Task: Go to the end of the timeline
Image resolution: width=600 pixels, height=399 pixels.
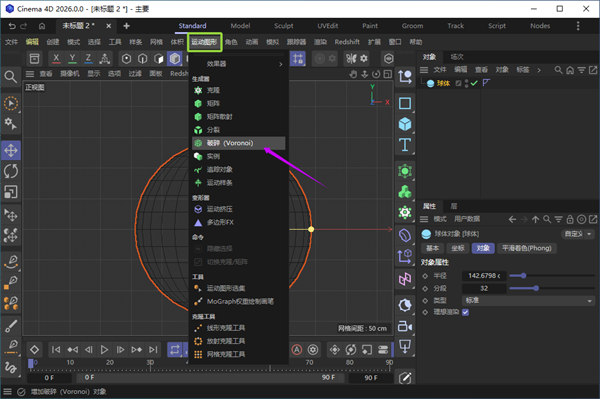Action: pyautogui.click(x=153, y=350)
